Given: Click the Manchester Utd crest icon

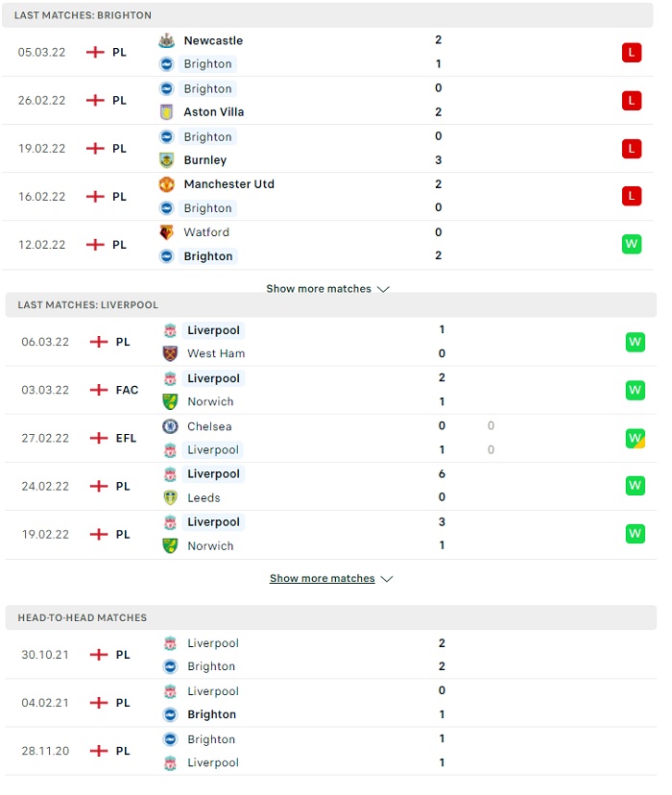Looking at the screenshot, I should [166, 184].
